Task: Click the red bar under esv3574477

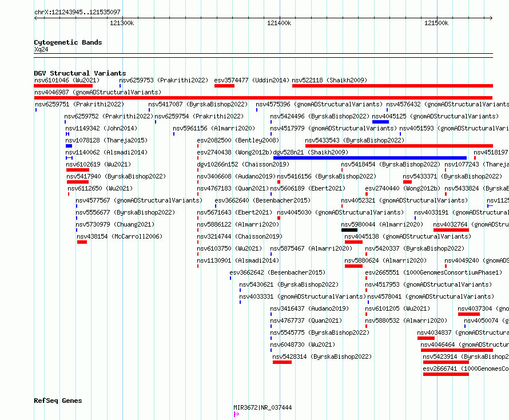Action: (x=224, y=86)
